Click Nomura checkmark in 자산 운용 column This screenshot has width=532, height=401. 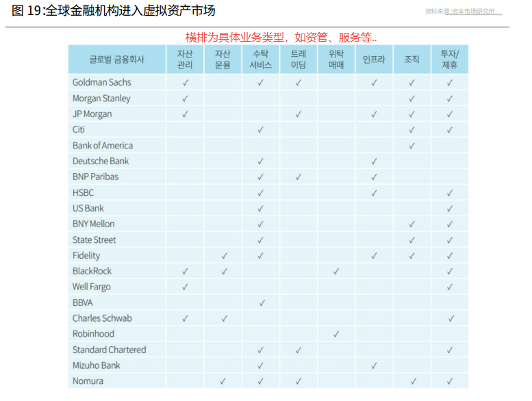coord(223,382)
